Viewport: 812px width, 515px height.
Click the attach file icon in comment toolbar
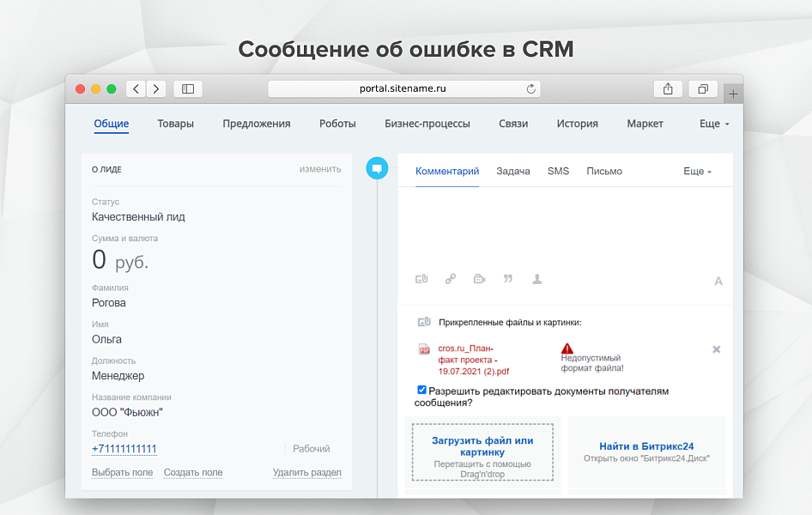[x=421, y=279]
